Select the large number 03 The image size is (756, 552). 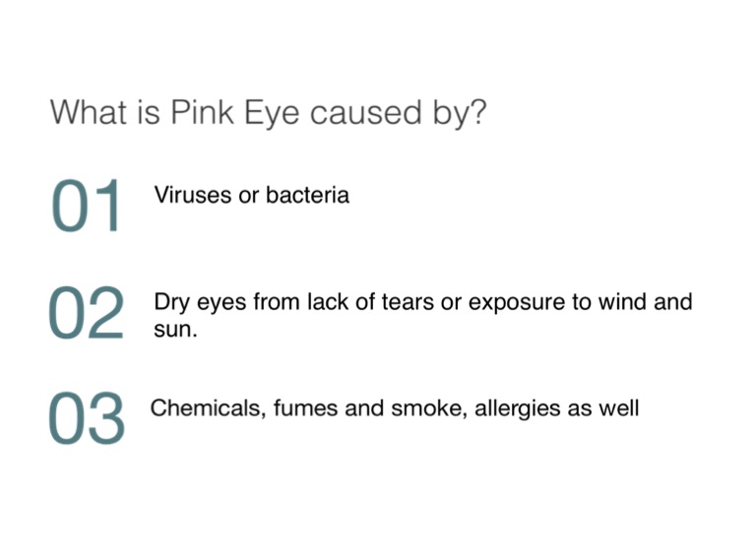(x=87, y=419)
